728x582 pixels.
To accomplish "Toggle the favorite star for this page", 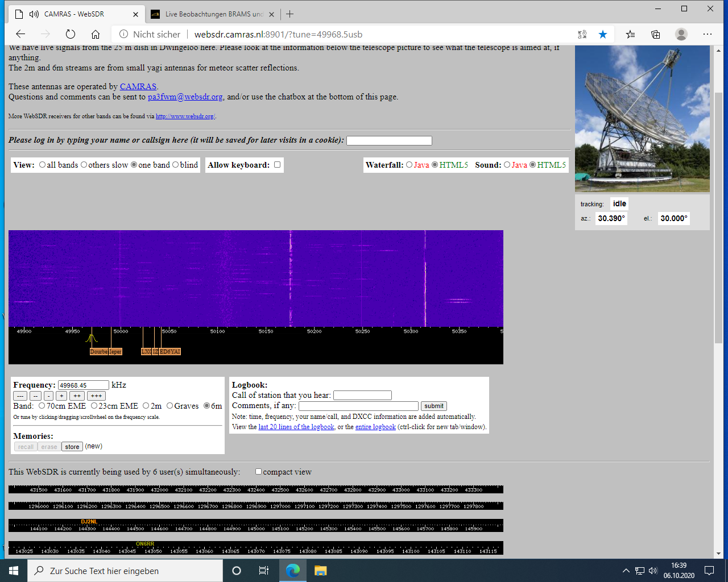I will [603, 34].
